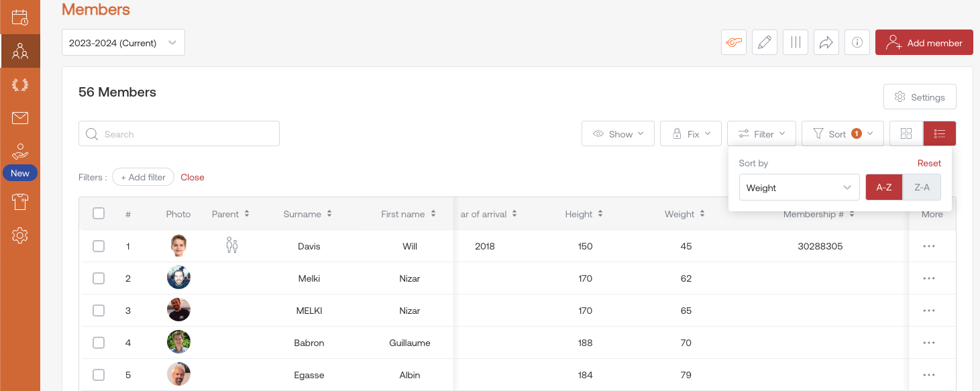This screenshot has height=391, width=980.
Task: Click the whistle icon button
Action: 734,42
